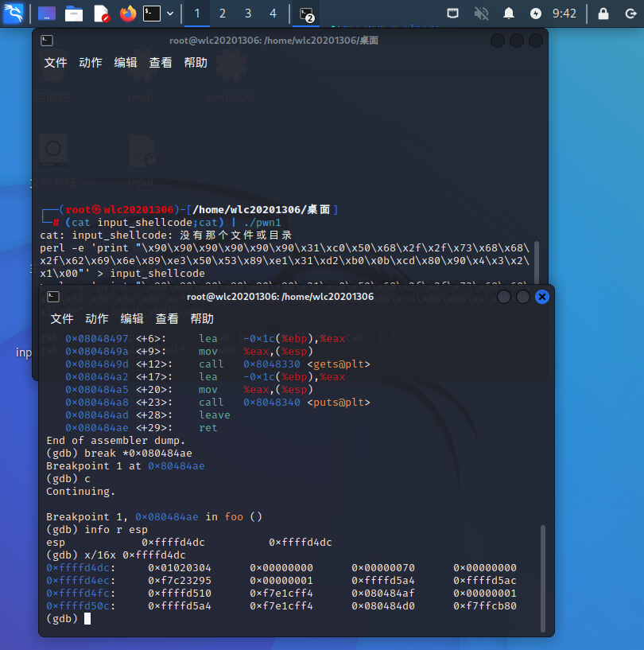Open 文件 menu in the front gdb terminal

coord(62,319)
